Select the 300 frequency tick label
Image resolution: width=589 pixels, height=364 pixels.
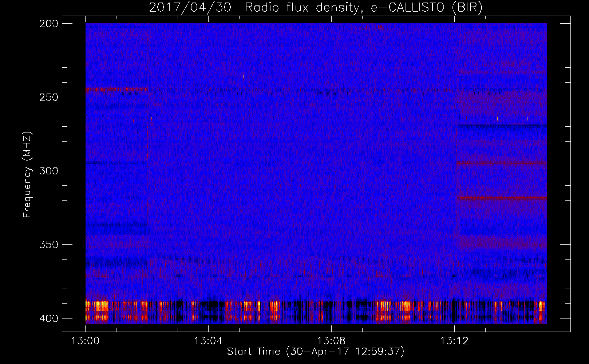click(x=49, y=171)
